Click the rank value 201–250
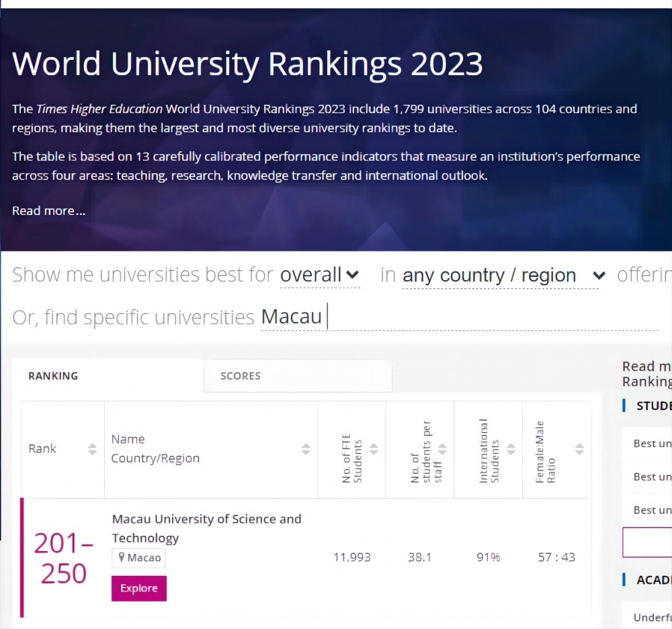The height and width of the screenshot is (629, 672). tap(63, 558)
